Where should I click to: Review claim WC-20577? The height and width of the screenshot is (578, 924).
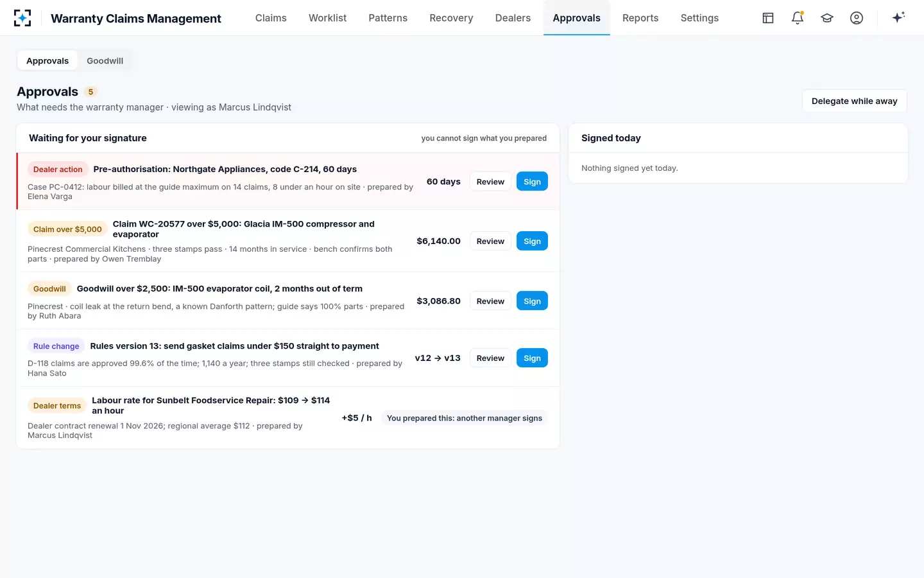490,241
